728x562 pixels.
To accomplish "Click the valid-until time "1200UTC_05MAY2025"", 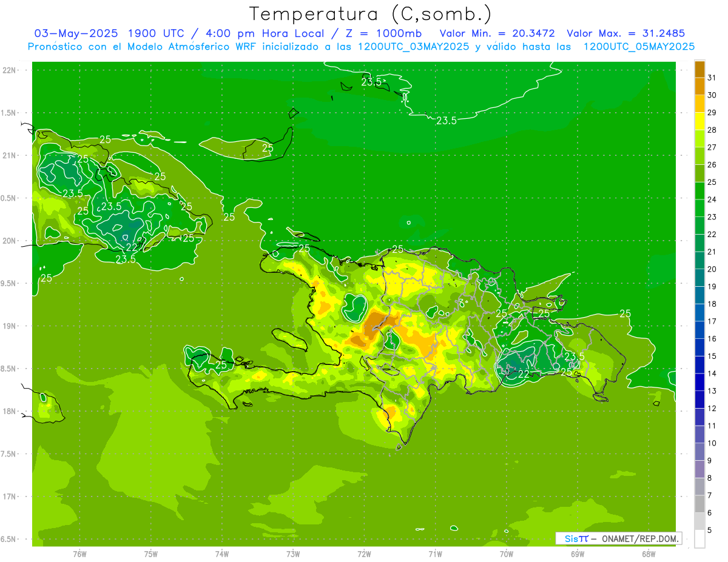I will (639, 46).
